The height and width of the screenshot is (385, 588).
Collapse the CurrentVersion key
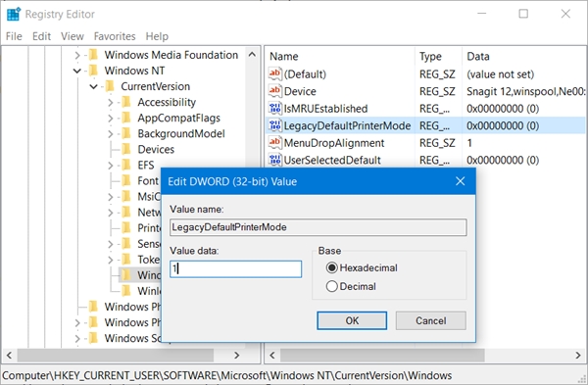tap(94, 86)
